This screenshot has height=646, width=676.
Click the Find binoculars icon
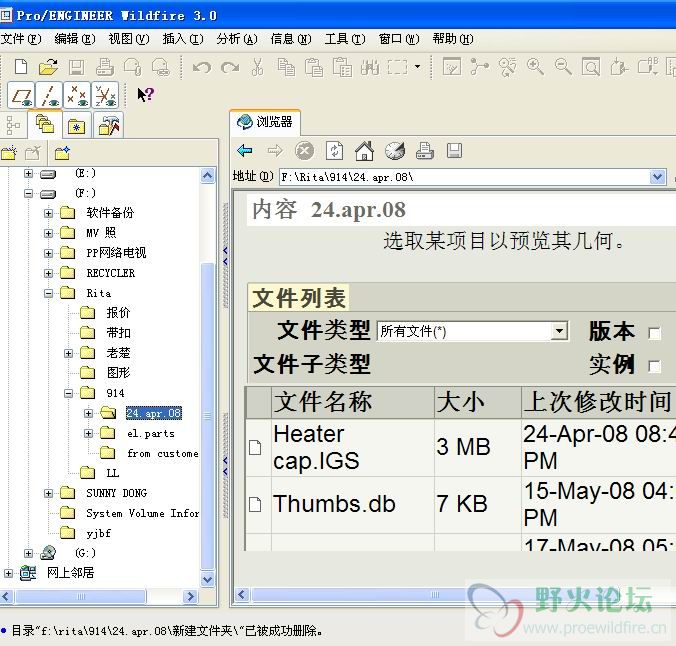pos(370,67)
